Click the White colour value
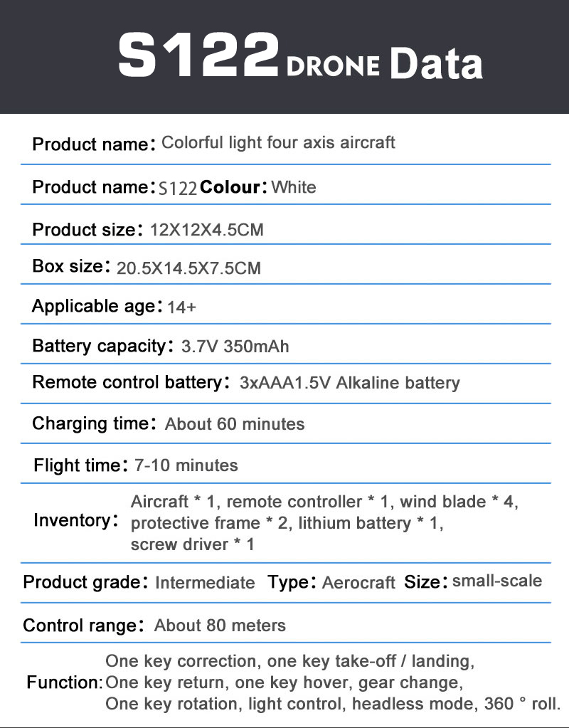The width and height of the screenshot is (569, 728). (x=294, y=188)
